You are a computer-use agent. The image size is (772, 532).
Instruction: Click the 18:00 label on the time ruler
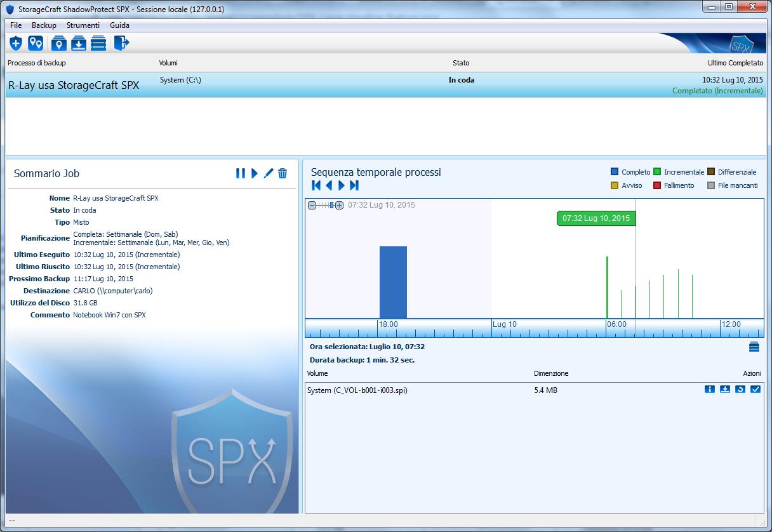389,324
